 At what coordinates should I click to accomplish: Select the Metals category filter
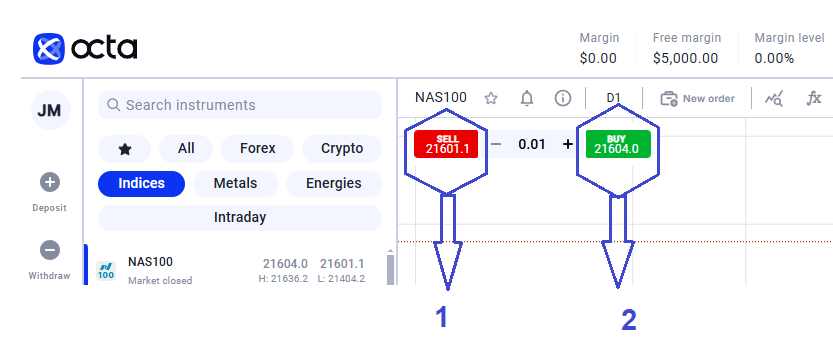(235, 184)
